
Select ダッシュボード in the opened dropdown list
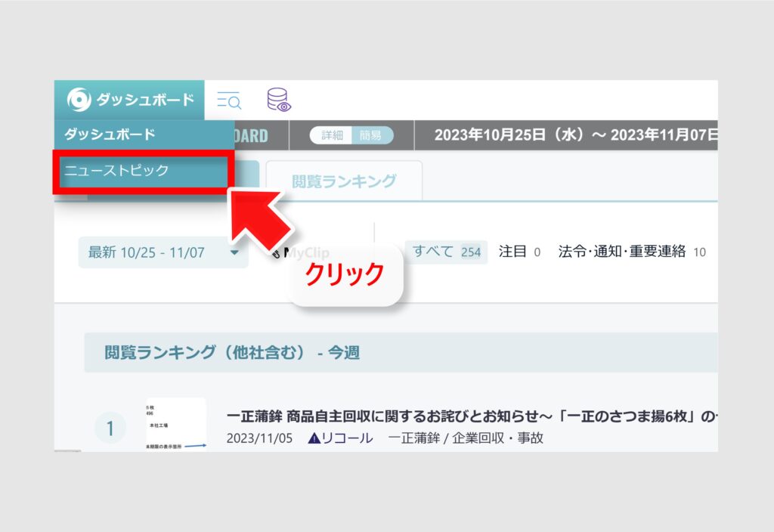click(110, 135)
